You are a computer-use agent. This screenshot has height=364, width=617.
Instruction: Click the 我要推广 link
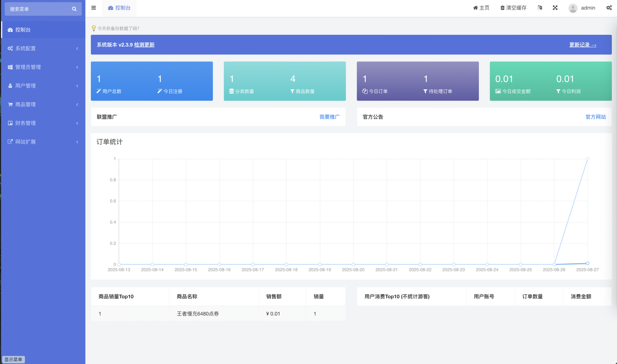pyautogui.click(x=329, y=117)
